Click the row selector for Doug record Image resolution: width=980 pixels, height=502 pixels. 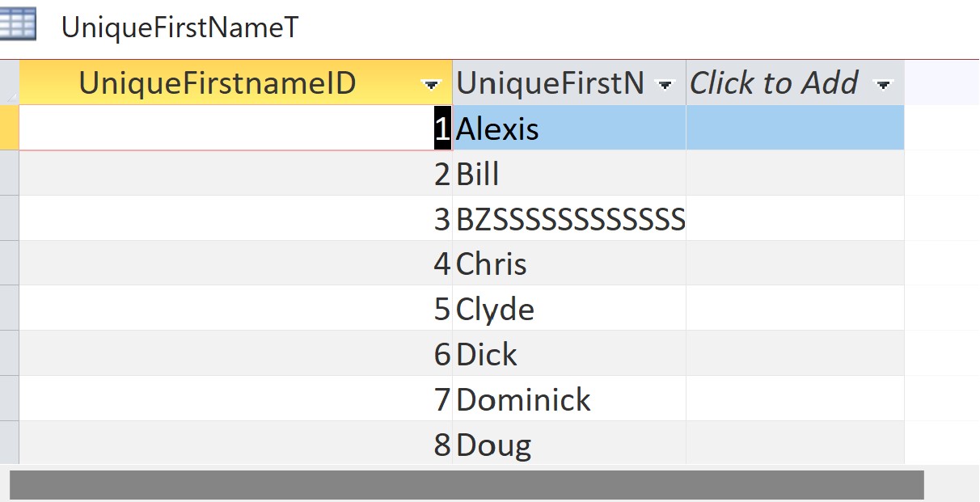tap(9, 443)
